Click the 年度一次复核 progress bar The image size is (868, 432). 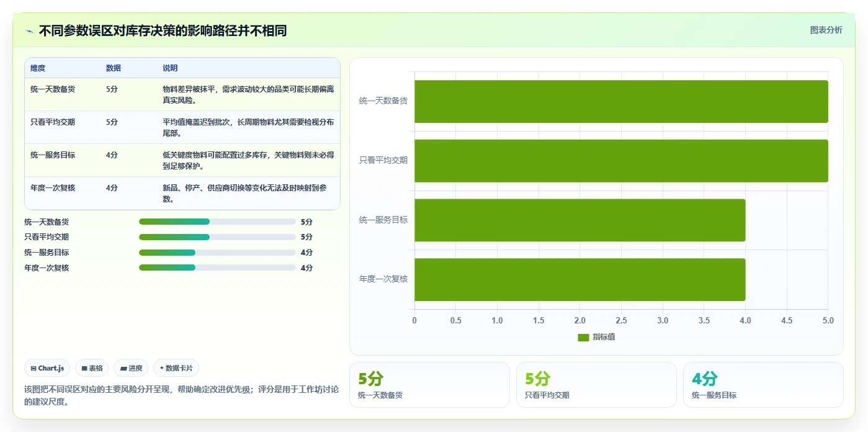point(217,268)
